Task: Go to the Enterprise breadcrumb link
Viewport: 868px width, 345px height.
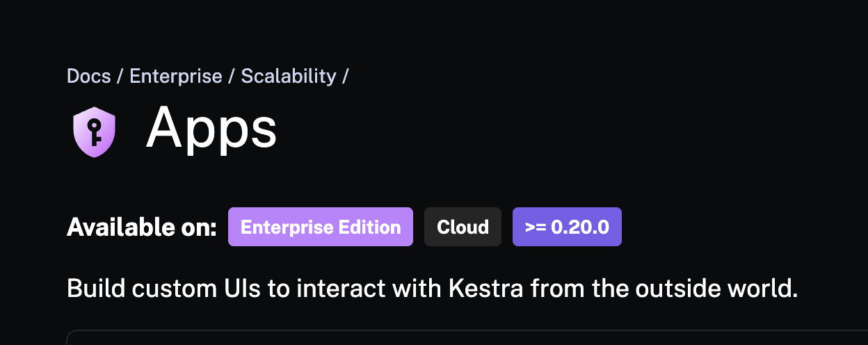Action: click(176, 76)
